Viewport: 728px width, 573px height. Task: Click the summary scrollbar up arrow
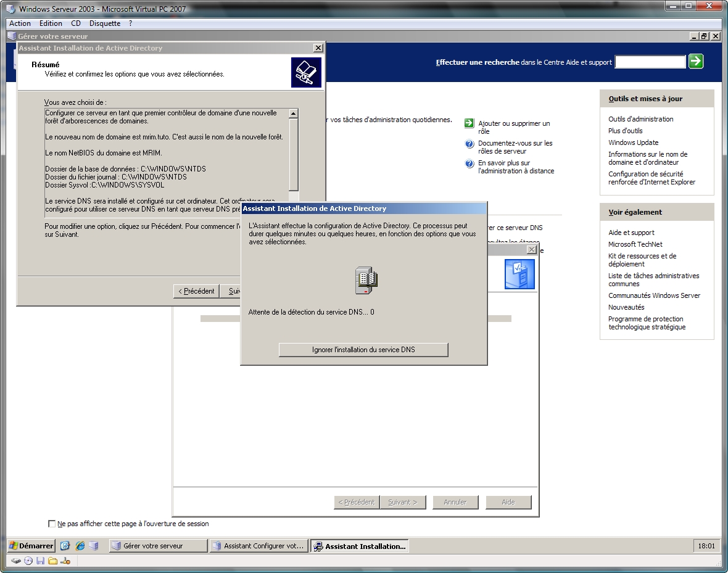coord(294,113)
